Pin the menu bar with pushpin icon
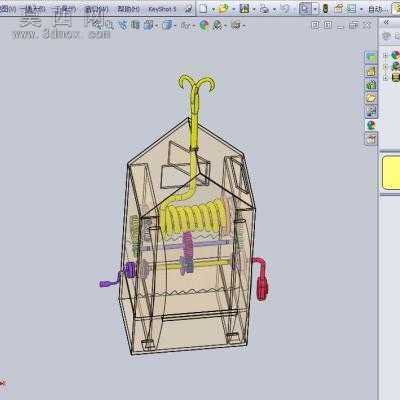The width and height of the screenshot is (400, 400). (x=189, y=9)
